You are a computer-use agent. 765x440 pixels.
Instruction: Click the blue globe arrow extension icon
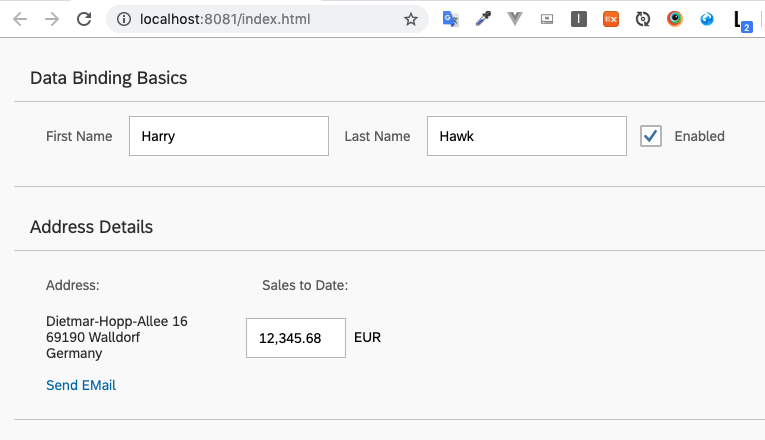click(707, 19)
